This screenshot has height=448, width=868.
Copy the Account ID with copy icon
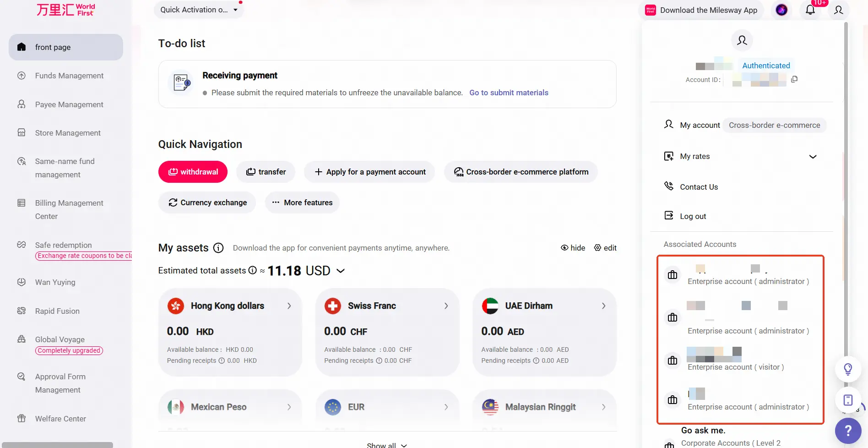coord(794,79)
